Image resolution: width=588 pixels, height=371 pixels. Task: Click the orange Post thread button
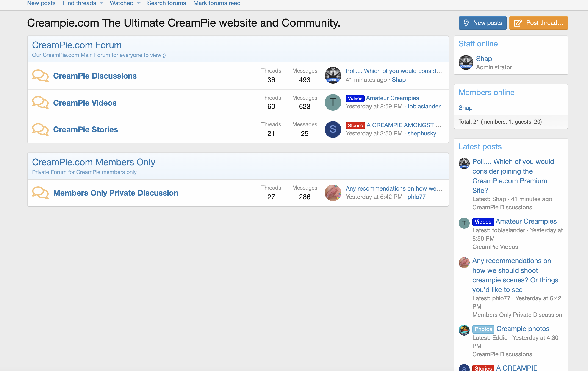click(538, 23)
